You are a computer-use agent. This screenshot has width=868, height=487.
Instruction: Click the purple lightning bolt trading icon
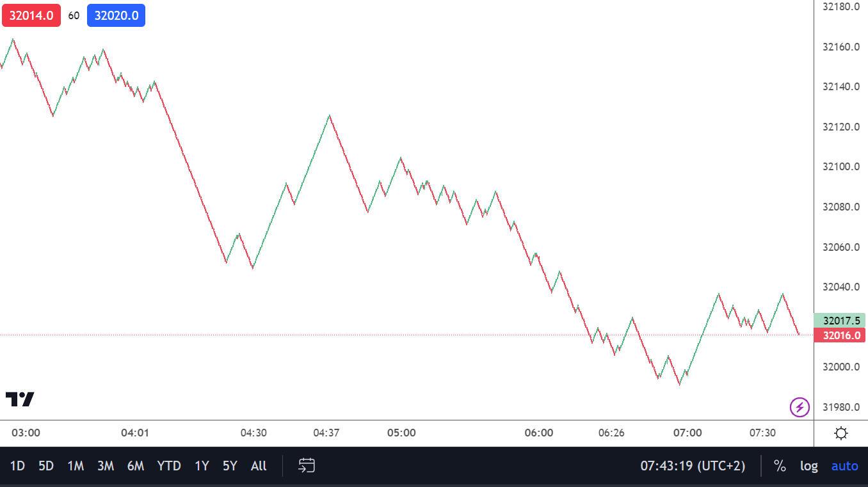point(799,406)
